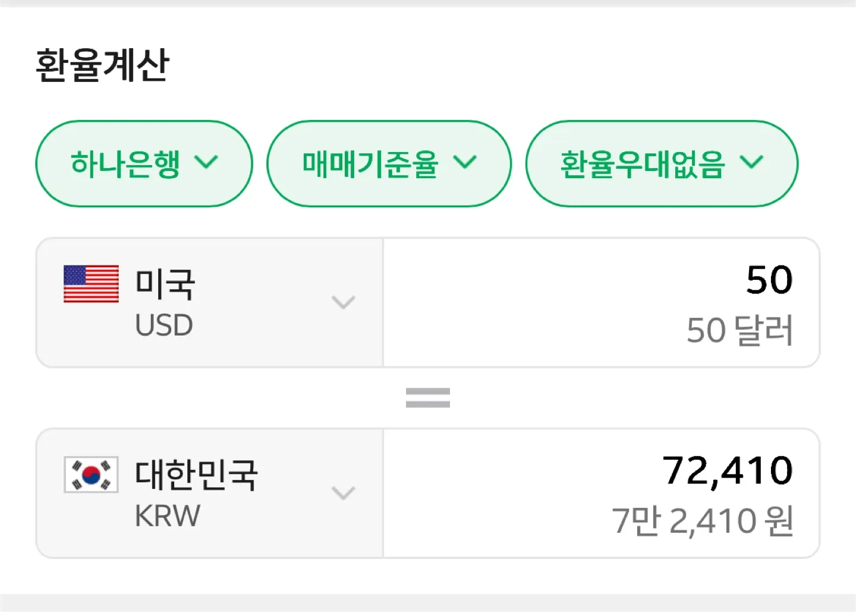This screenshot has width=856, height=616.
Task: Click the KRW currency code text
Action: pos(167,516)
